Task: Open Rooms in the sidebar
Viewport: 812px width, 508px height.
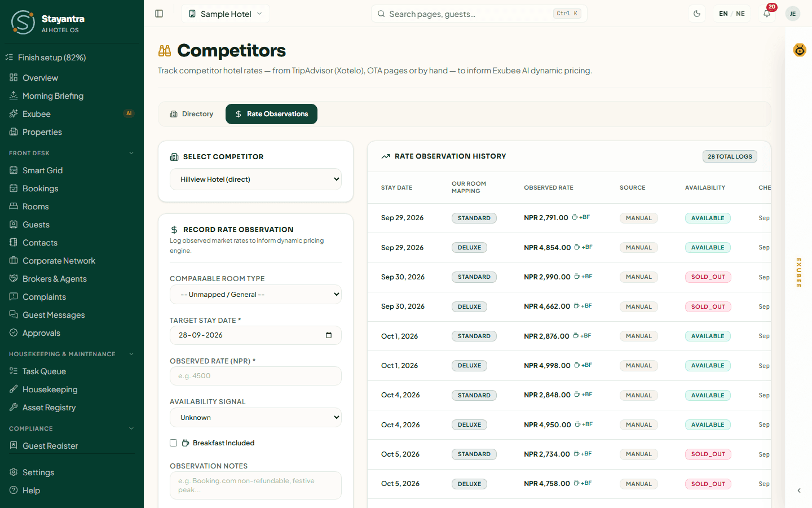Action: pos(72,207)
